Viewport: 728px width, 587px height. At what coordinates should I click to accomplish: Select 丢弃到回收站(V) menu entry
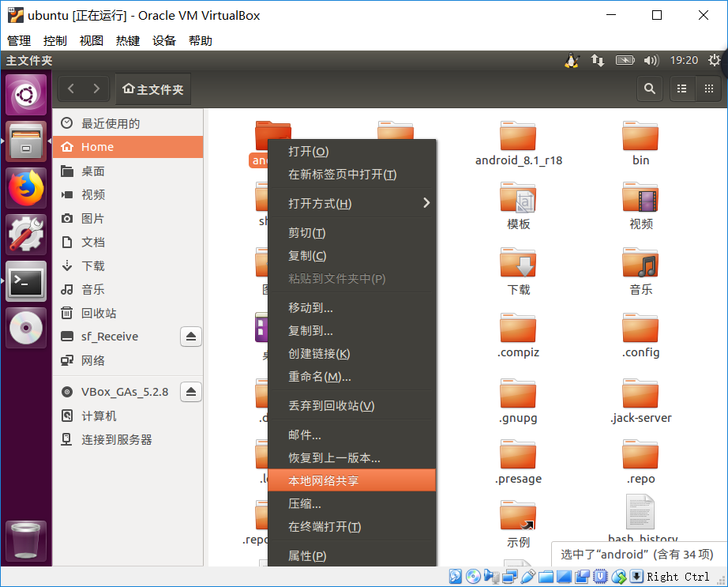click(352, 406)
